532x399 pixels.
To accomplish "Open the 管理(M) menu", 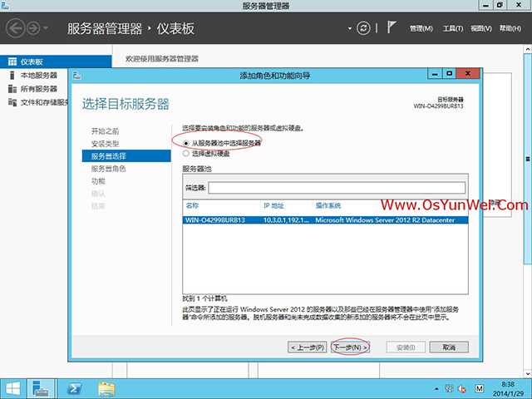I will point(421,29).
